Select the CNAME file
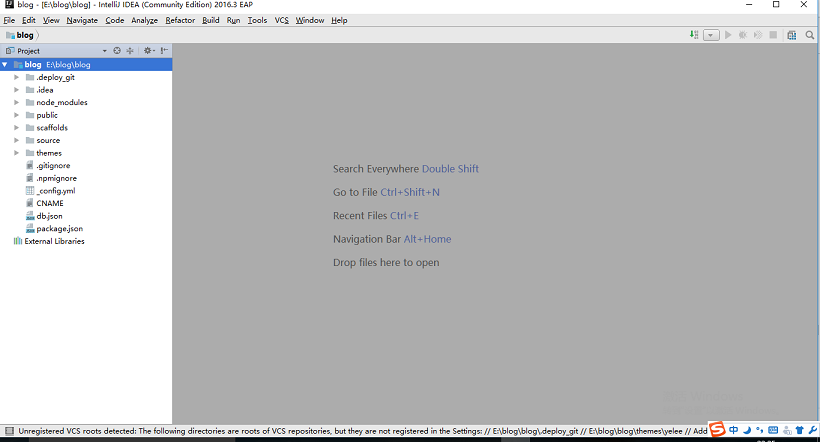The width and height of the screenshot is (820, 442). pyautogui.click(x=50, y=203)
